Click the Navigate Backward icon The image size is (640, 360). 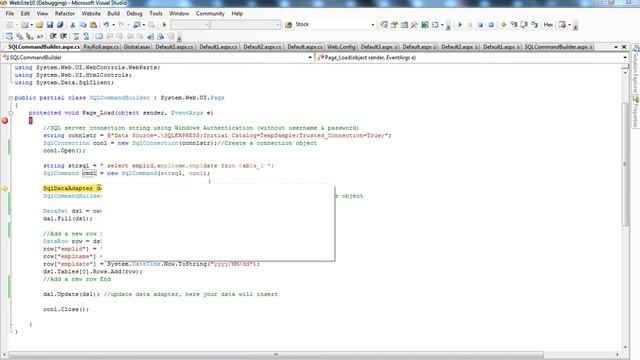tap(136, 25)
